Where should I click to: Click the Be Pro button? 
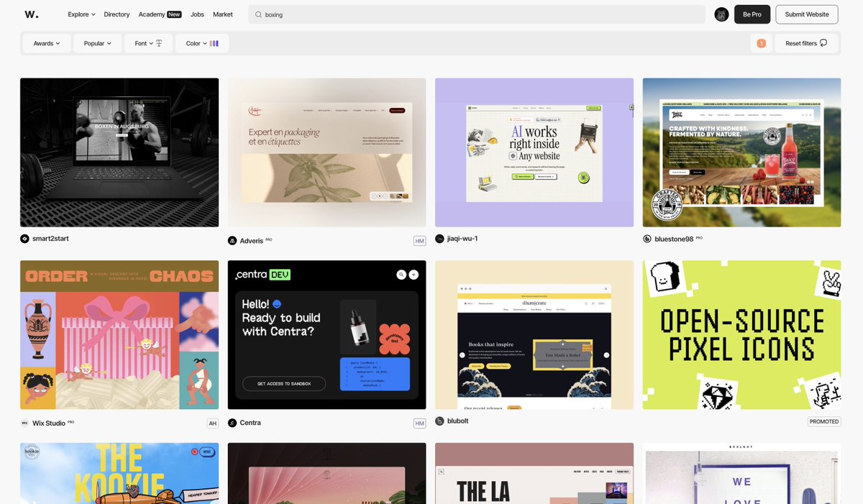click(x=752, y=14)
